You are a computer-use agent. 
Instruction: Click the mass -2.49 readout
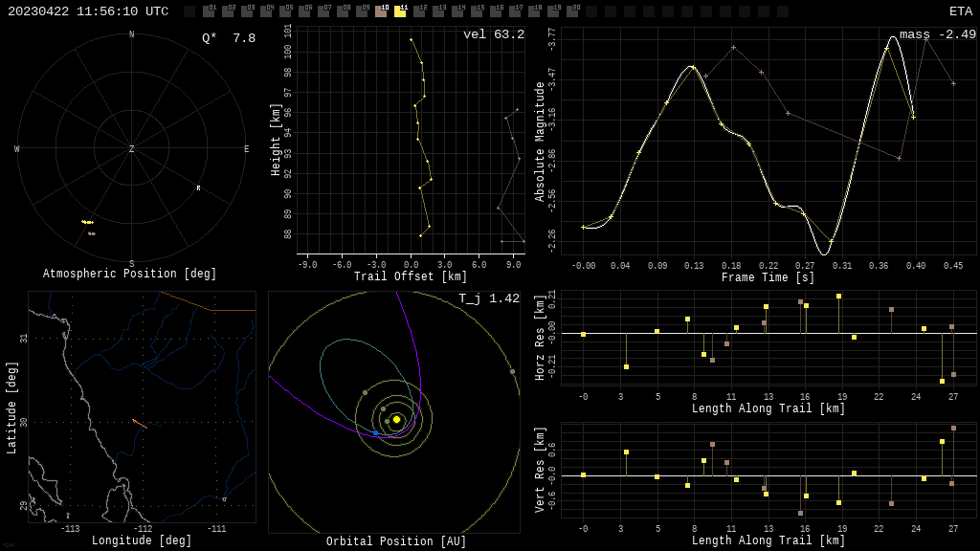(x=938, y=34)
